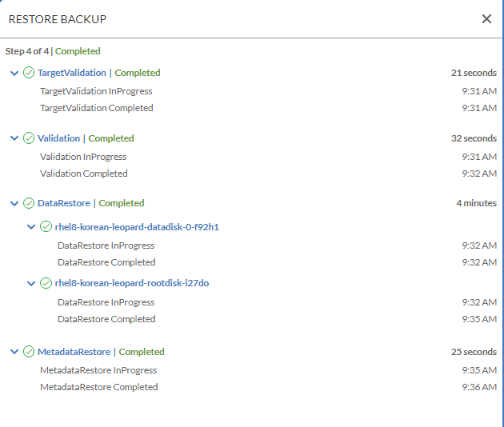The image size is (504, 427).
Task: Collapse the MetadataRestore section chevron
Action: point(14,352)
